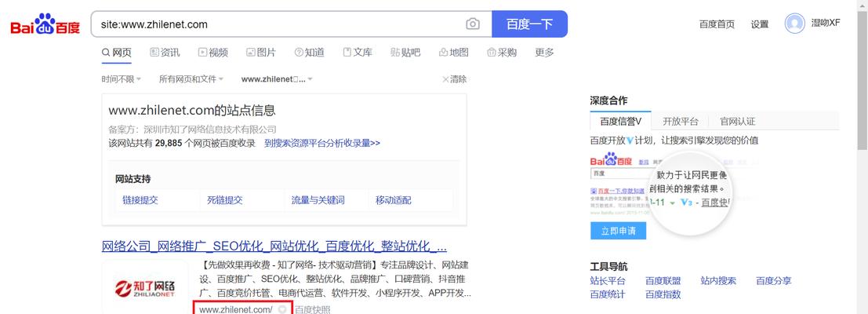Open the user avatar icon
The image size is (868, 314).
click(x=794, y=24)
